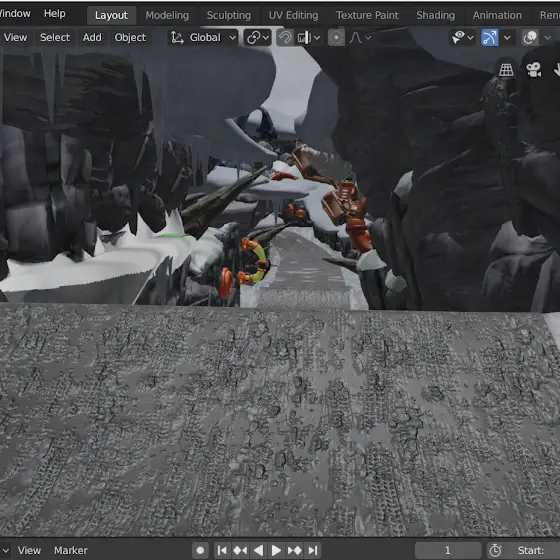Screen dimensions: 560x560
Task: Play animation forward
Action: [x=276, y=550]
